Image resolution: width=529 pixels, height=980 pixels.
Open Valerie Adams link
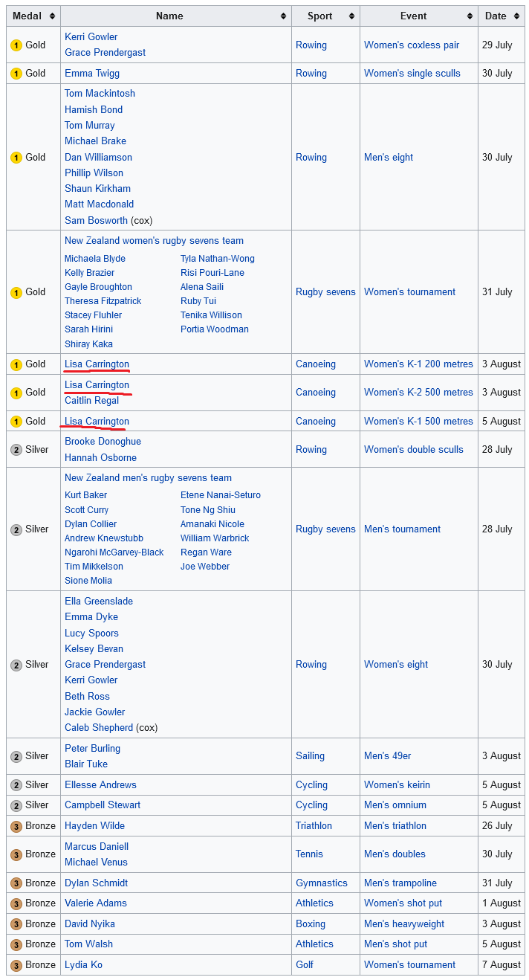click(96, 903)
